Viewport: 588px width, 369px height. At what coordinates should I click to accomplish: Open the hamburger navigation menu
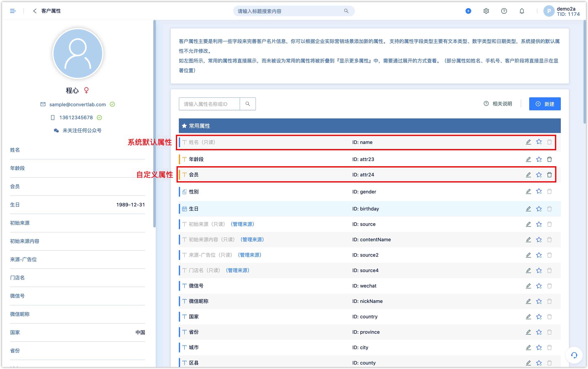pyautogui.click(x=13, y=11)
